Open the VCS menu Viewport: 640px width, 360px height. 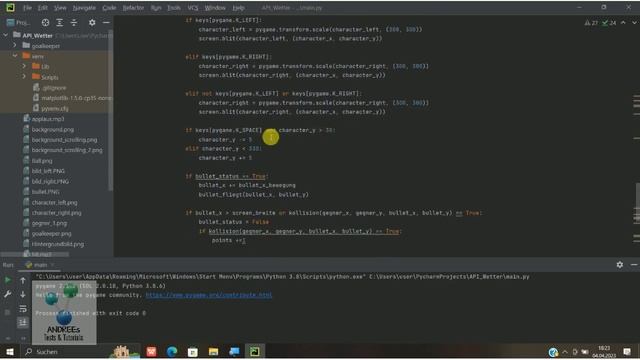point(193,8)
